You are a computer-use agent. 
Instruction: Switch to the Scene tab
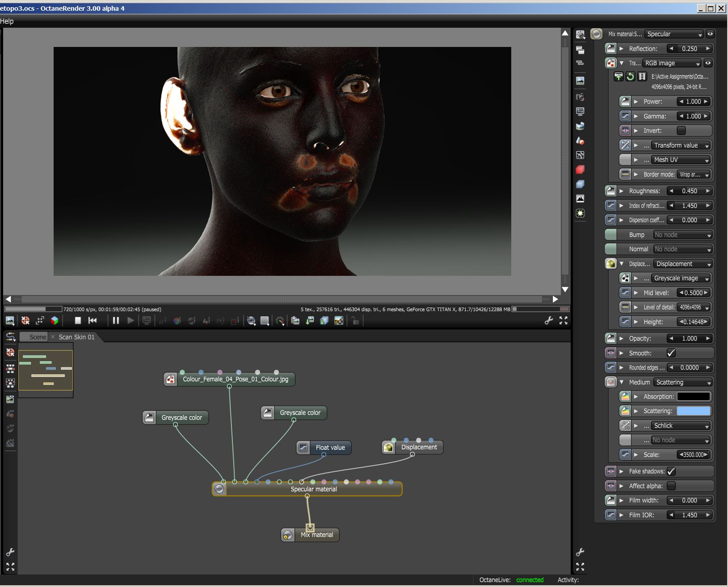(38, 337)
